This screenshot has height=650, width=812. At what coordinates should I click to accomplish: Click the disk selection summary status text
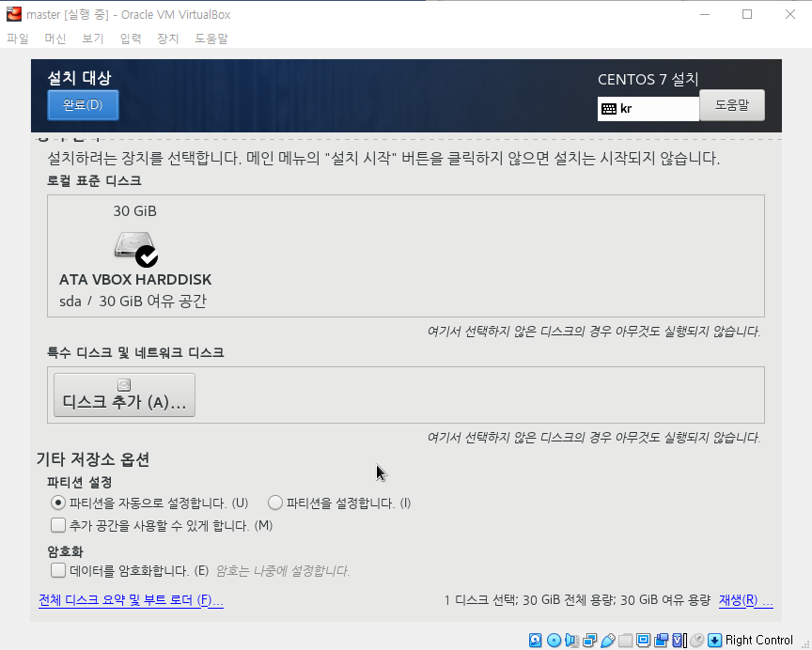(577, 600)
